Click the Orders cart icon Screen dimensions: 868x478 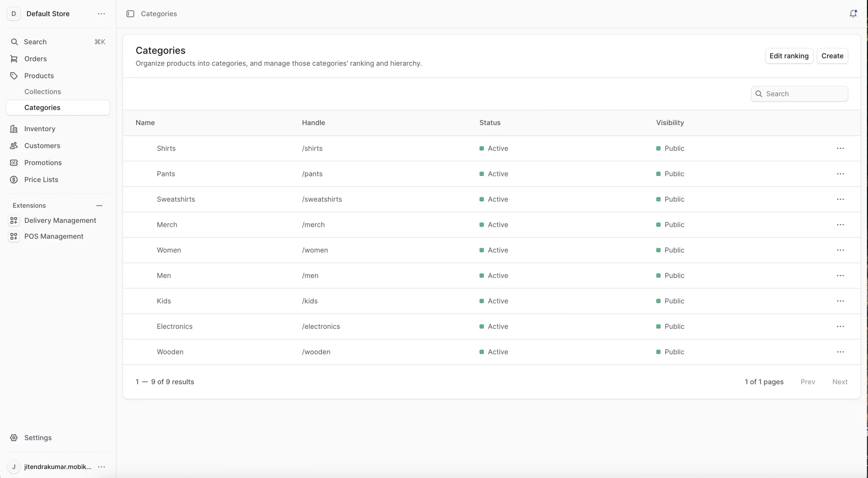(14, 59)
